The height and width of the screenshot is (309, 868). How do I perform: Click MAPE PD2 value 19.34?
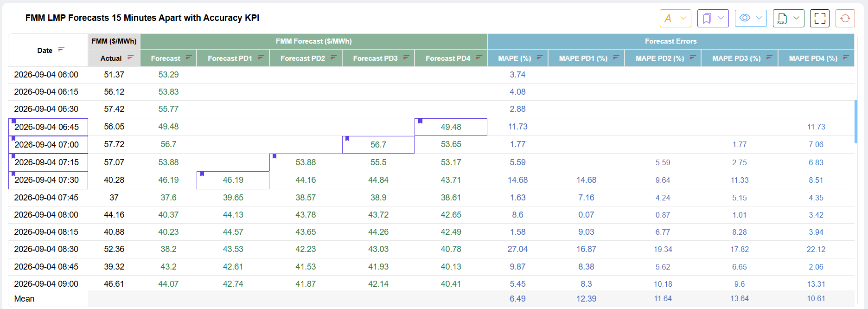point(663,250)
